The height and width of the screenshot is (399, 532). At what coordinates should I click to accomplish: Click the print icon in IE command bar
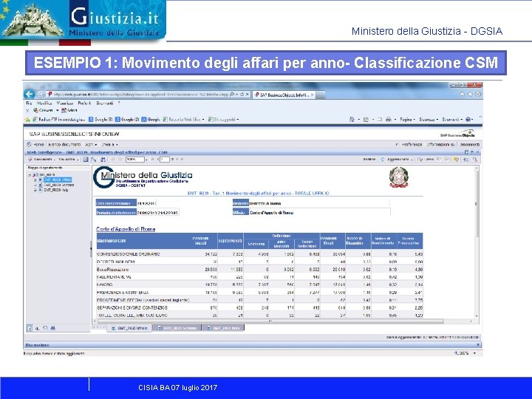389,120
